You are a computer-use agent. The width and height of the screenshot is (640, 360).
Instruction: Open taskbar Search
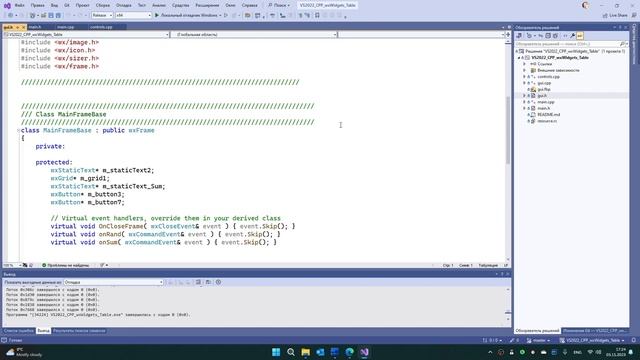(x=291, y=352)
